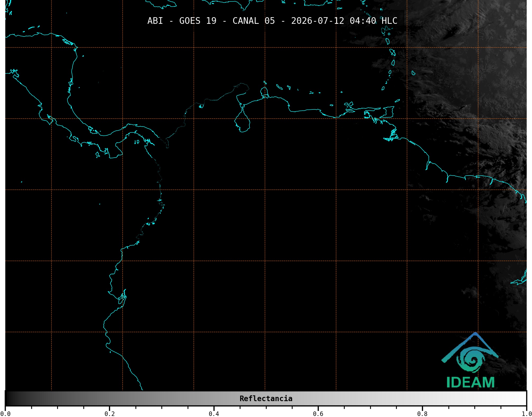Click the timestamp '2026-07-12 04:40 HLC'
The height and width of the screenshot is (417, 532).
click(344, 21)
